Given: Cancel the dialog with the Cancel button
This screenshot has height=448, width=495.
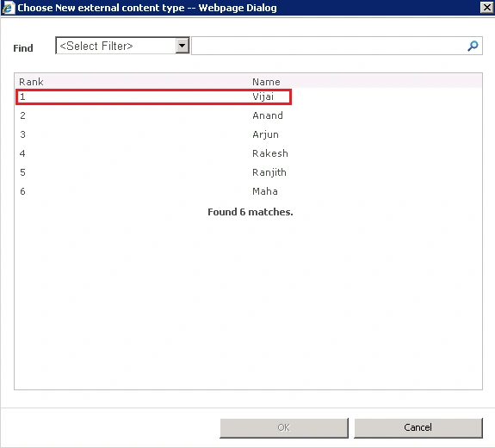Looking at the screenshot, I should click(418, 427).
